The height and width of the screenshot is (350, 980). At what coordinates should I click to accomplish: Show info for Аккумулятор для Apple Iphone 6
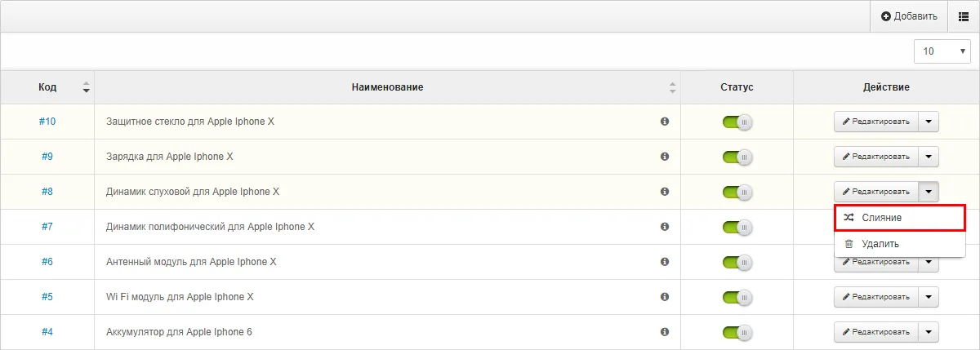coord(665,332)
